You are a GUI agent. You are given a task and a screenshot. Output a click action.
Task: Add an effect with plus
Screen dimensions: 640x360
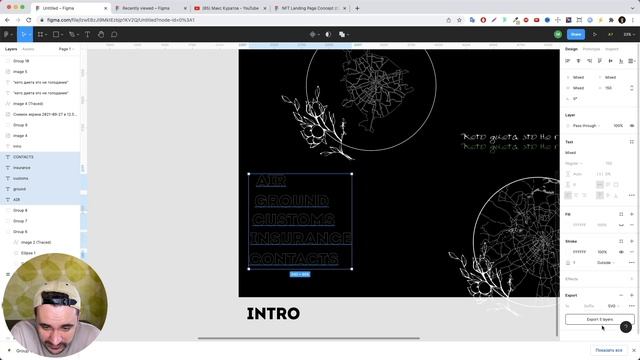[x=632, y=279]
